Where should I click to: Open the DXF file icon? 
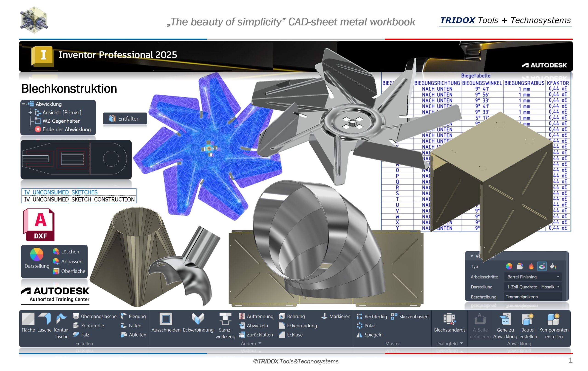39,225
